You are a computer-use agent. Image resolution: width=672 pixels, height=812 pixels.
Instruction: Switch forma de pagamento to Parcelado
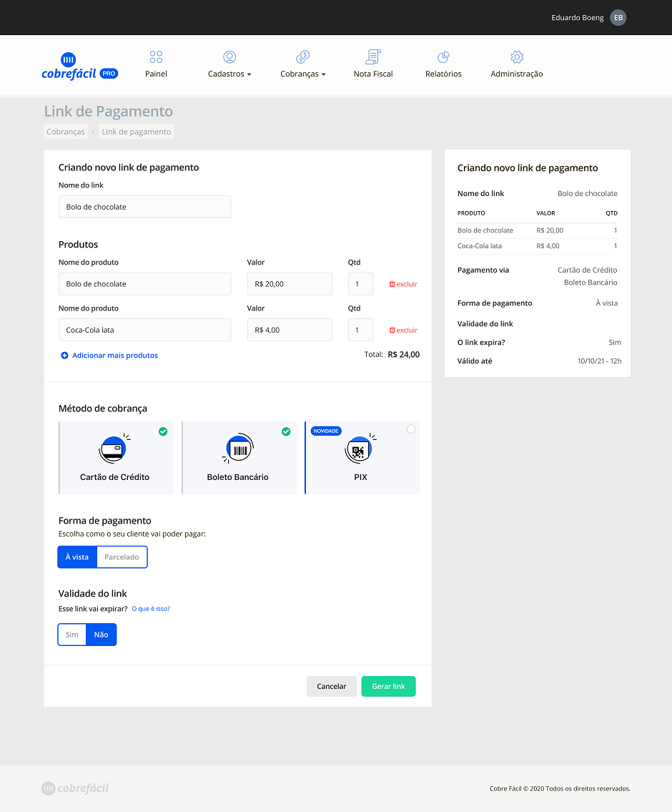tap(122, 557)
